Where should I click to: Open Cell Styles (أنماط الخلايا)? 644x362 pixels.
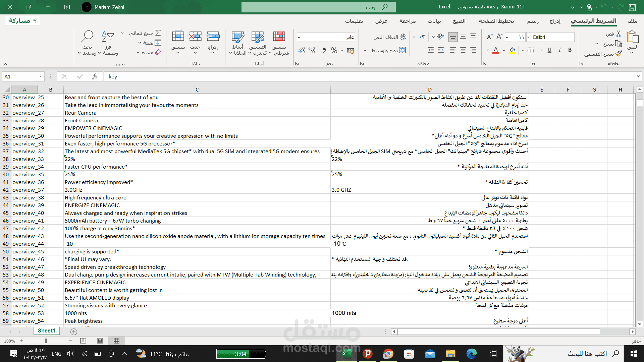[x=238, y=43]
